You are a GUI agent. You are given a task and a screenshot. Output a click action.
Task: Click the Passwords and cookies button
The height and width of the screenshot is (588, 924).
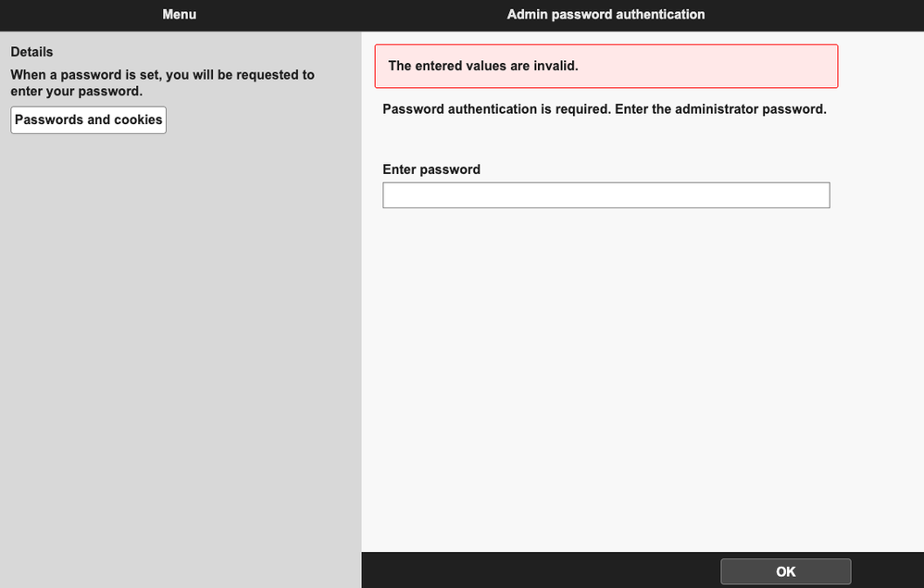(x=88, y=120)
